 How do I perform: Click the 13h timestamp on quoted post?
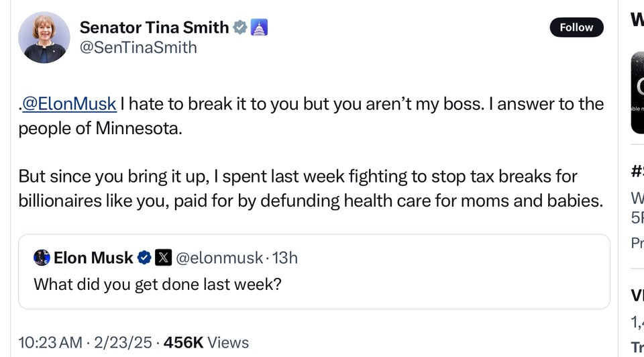click(286, 258)
